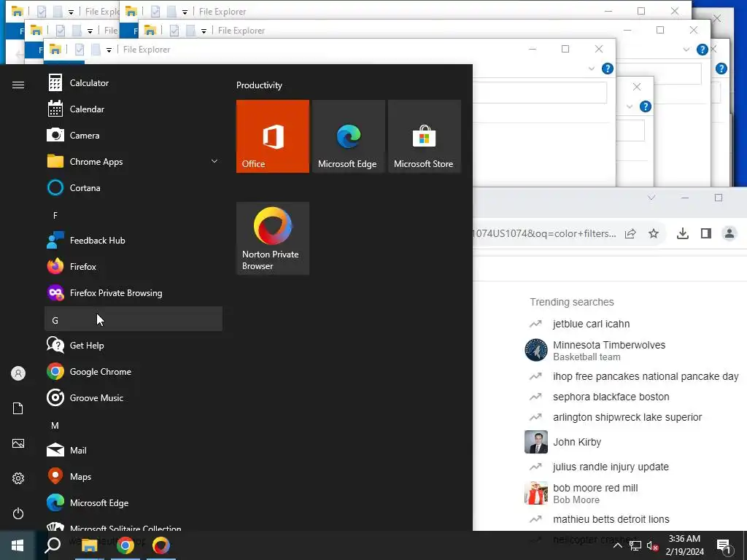Screen dimensions: 747x560
Task: Open the Camera app
Action: [x=133, y=135]
